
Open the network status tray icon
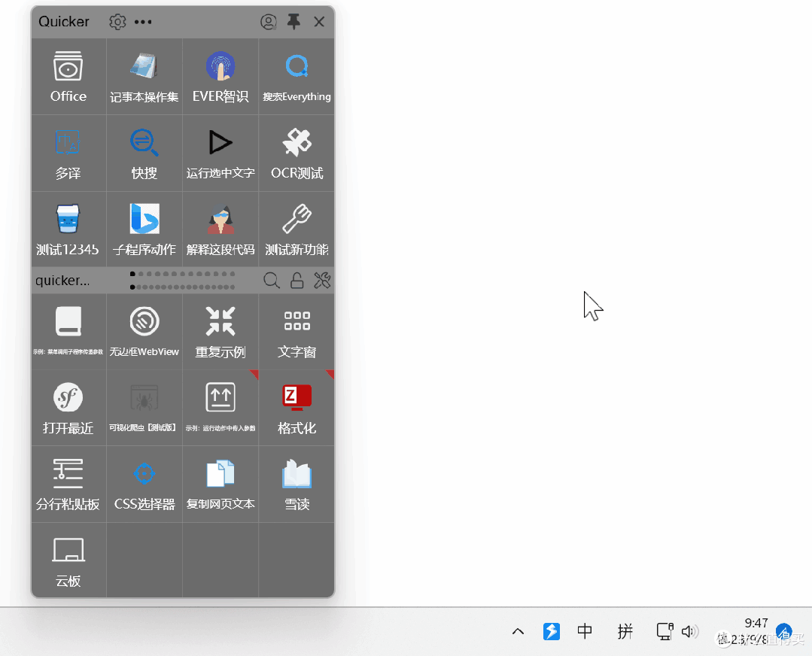[x=665, y=631]
